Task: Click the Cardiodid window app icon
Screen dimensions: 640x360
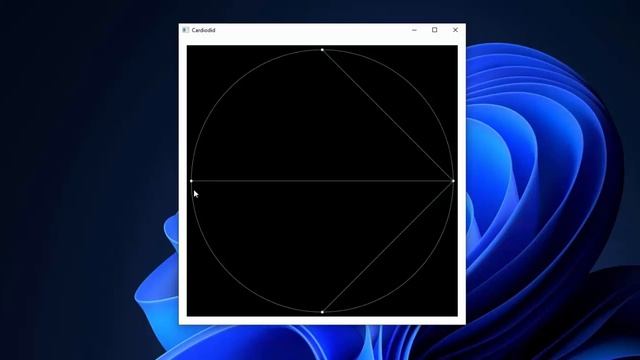Action: (185, 30)
